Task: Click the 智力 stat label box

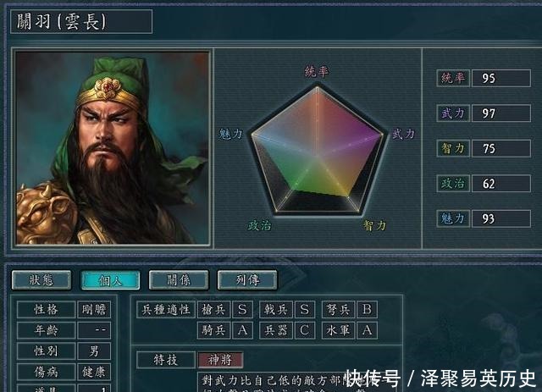Action: tap(453, 148)
